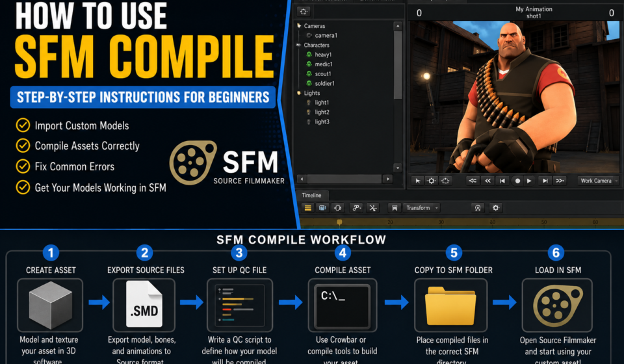Image resolution: width=624 pixels, height=364 pixels.
Task: Open the Timeline tab
Action: pos(311,196)
